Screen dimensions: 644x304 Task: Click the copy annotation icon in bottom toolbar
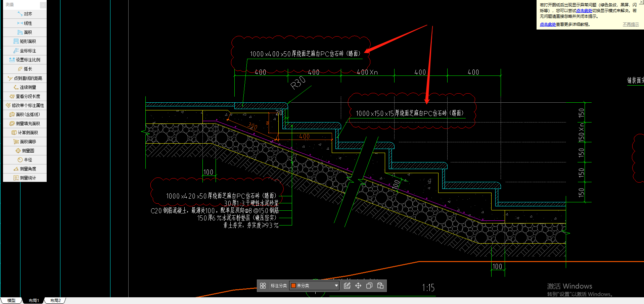coord(369,286)
